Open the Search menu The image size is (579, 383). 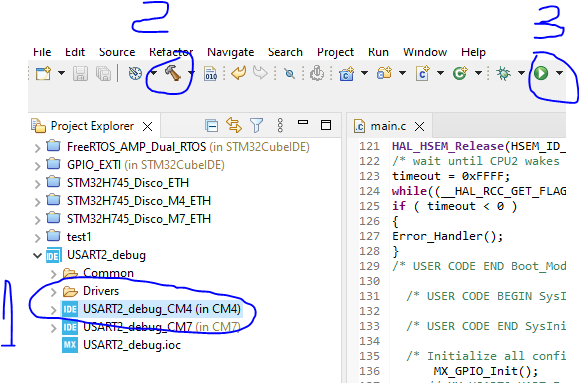click(x=285, y=52)
